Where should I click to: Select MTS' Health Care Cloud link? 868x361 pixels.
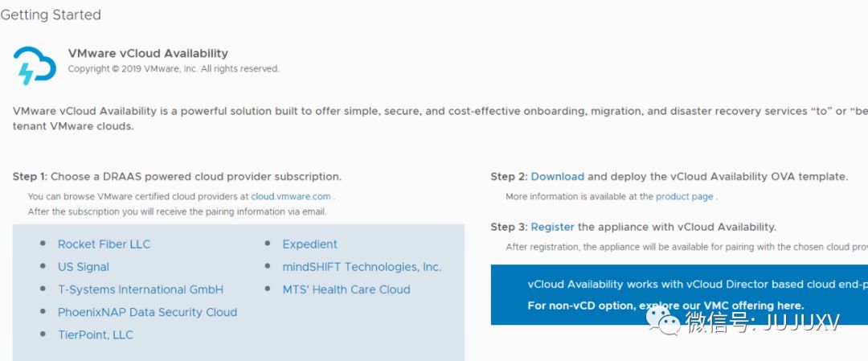[x=346, y=289]
